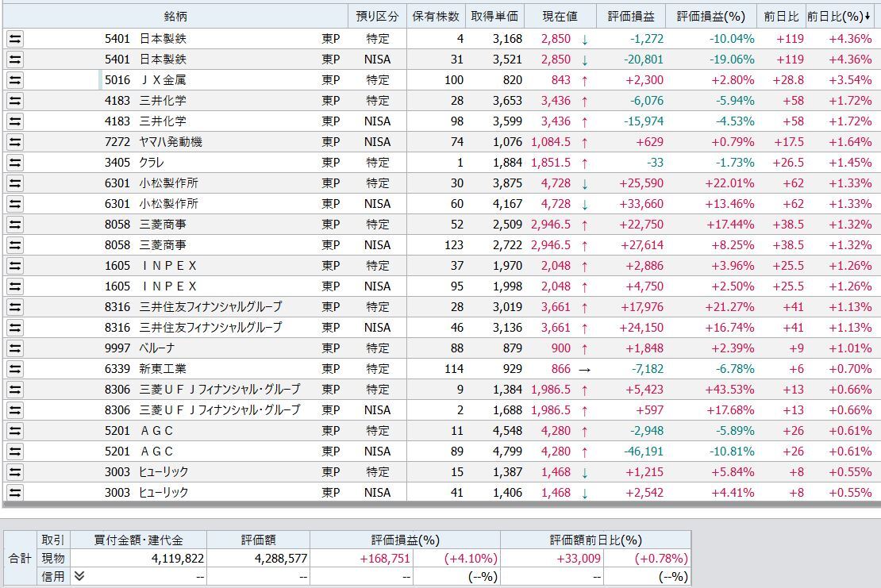Image resolution: width=881 pixels, height=588 pixels.
Task: Click stock code 5016
Action: 117,80
